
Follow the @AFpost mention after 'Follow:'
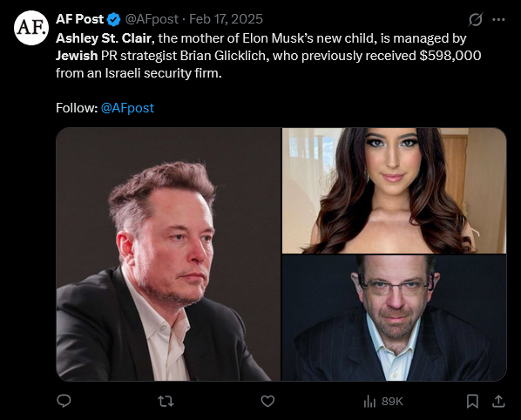127,108
